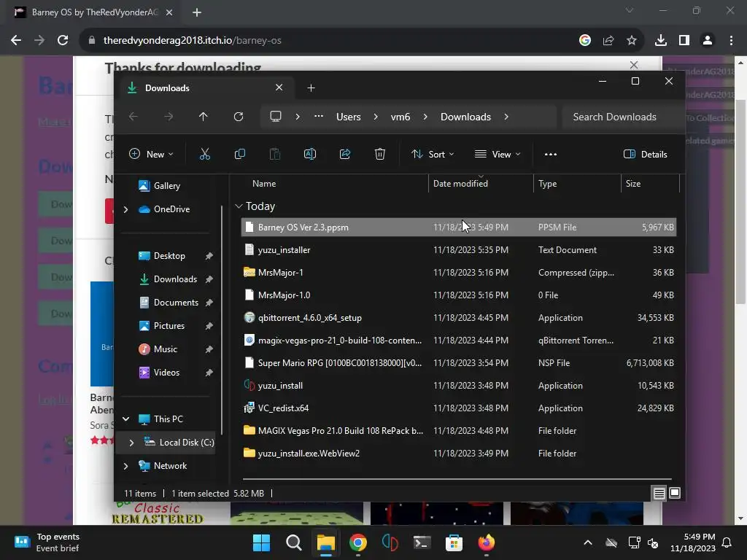The height and width of the screenshot is (560, 747).
Task: Open the Terminal taskbar icon
Action: [x=422, y=542]
